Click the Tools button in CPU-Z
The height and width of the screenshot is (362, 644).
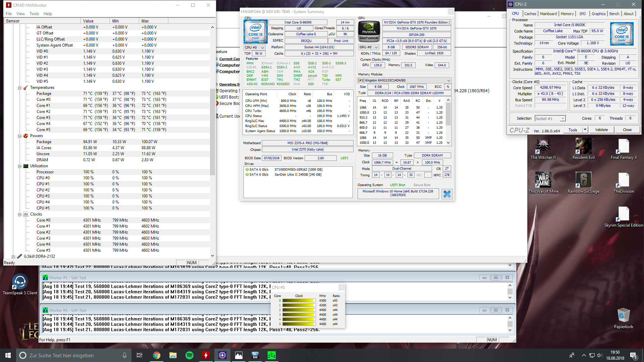[x=573, y=130]
